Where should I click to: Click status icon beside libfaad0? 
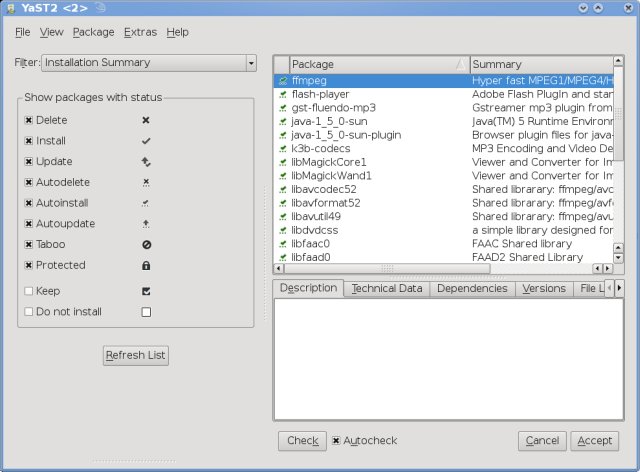282,258
